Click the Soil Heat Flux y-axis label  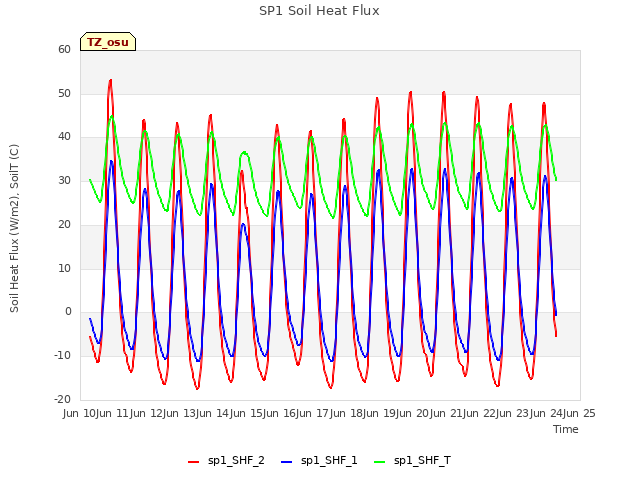(x=14, y=228)
